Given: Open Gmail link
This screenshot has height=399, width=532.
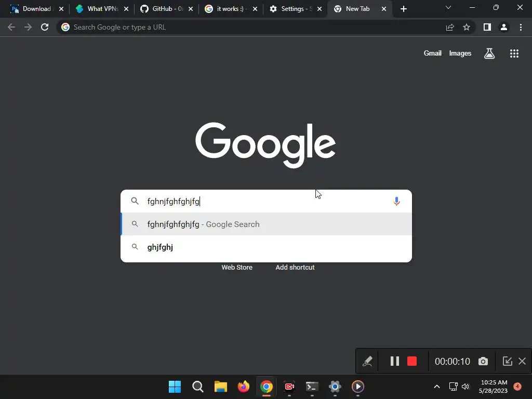Looking at the screenshot, I should click(433, 54).
